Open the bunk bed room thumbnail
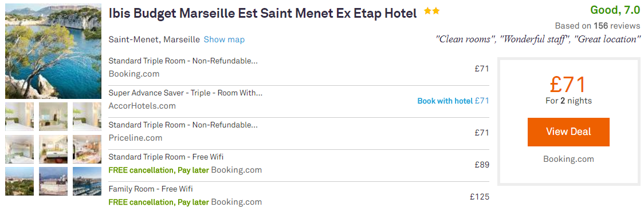 click(x=19, y=149)
